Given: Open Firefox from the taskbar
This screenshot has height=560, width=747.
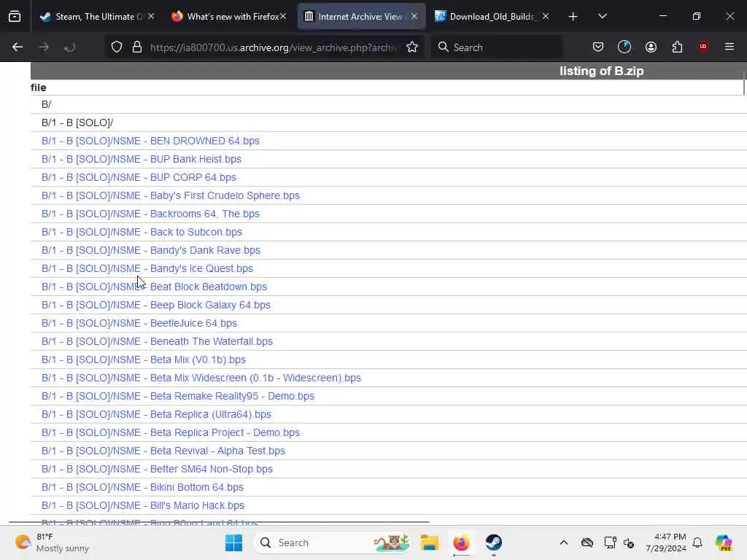Looking at the screenshot, I should [x=461, y=542].
